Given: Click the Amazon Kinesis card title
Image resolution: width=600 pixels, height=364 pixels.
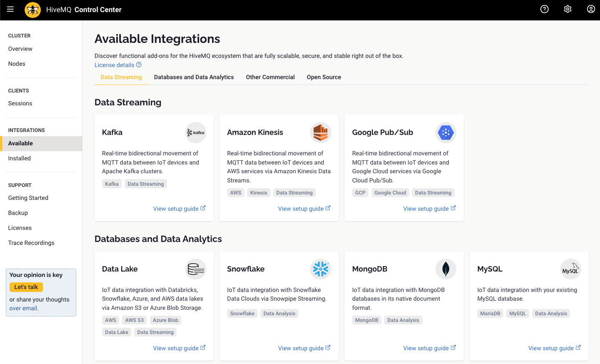Looking at the screenshot, I should [x=255, y=132].
